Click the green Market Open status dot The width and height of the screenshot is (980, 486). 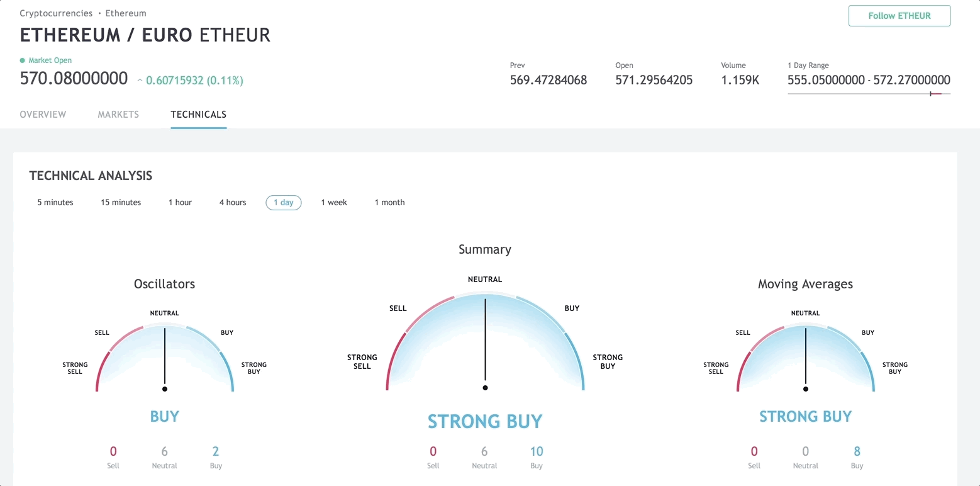[23, 60]
